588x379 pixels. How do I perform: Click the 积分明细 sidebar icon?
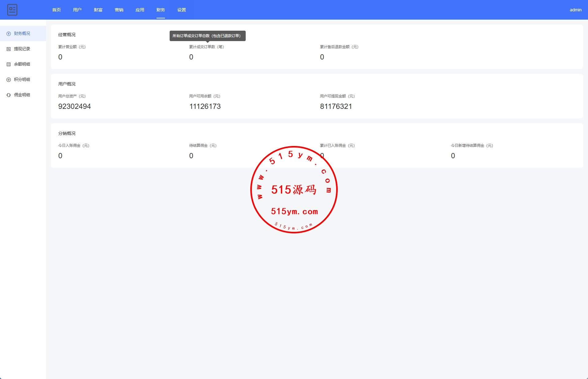9,80
